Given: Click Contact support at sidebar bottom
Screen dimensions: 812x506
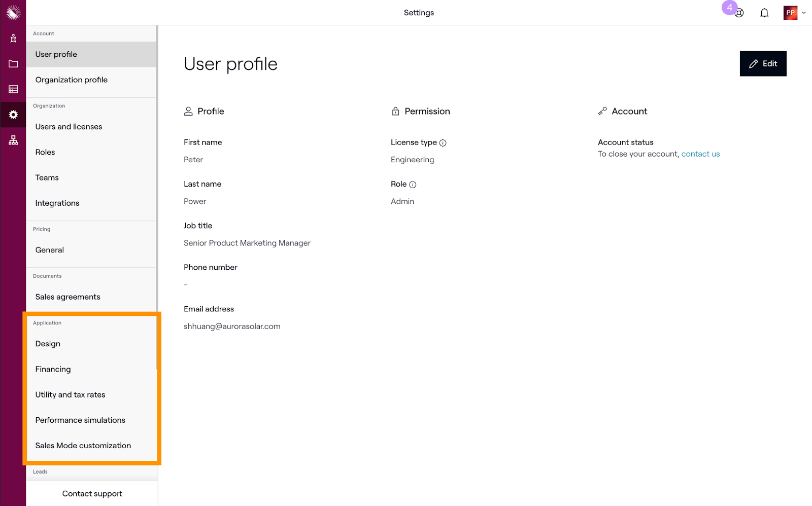Looking at the screenshot, I should 92,493.
